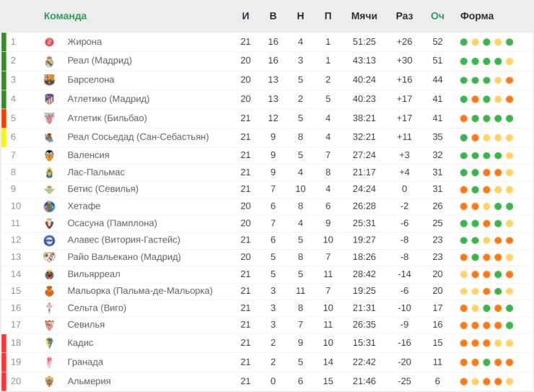Click the Реал (Мадрид) club crest icon
This screenshot has height=392, width=534.
pyautogui.click(x=49, y=61)
